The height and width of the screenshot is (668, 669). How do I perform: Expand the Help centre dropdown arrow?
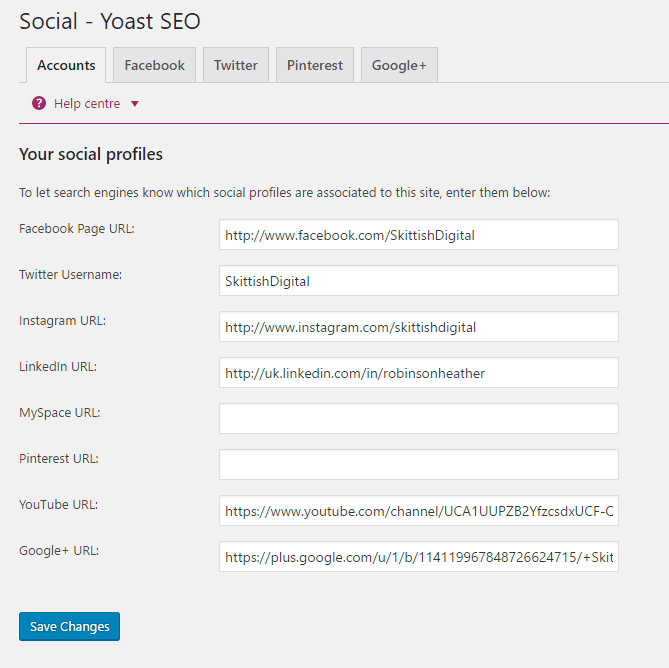coord(135,104)
